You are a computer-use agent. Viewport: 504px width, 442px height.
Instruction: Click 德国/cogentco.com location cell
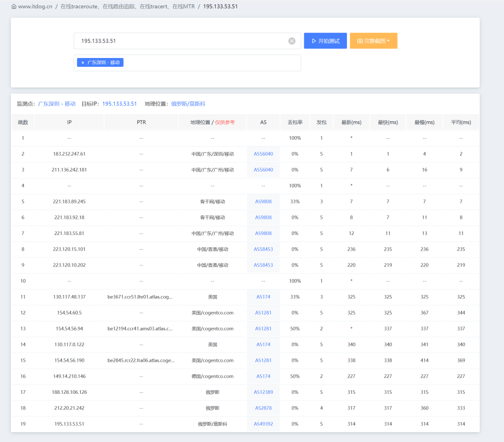[x=213, y=377]
